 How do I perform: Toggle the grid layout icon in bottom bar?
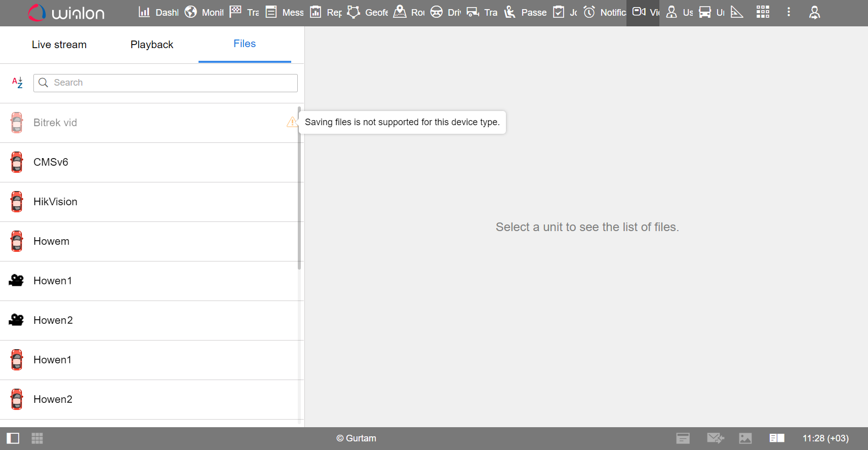click(x=37, y=438)
